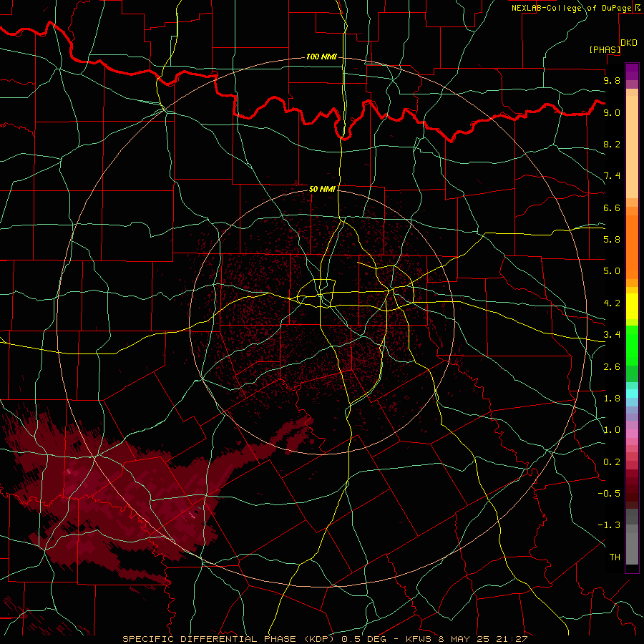Click the 6.6 value on the scale
The width and height of the screenshot is (644, 644).
(x=612, y=208)
